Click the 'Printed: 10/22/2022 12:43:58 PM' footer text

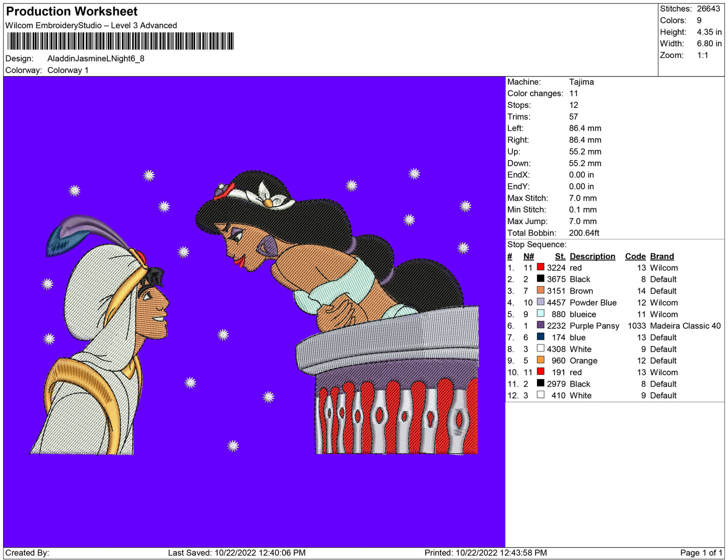[x=486, y=552]
